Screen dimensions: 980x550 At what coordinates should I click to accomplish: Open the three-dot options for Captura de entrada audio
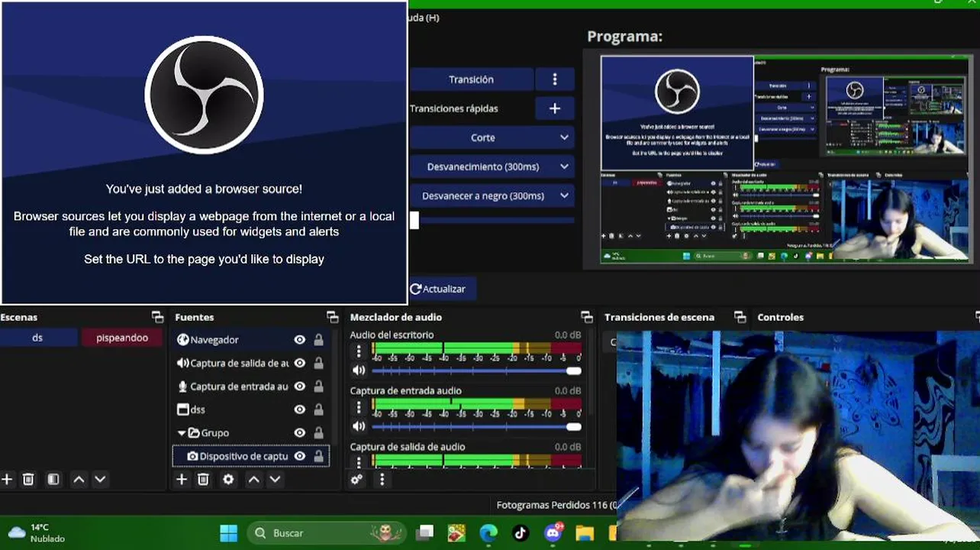(359, 407)
